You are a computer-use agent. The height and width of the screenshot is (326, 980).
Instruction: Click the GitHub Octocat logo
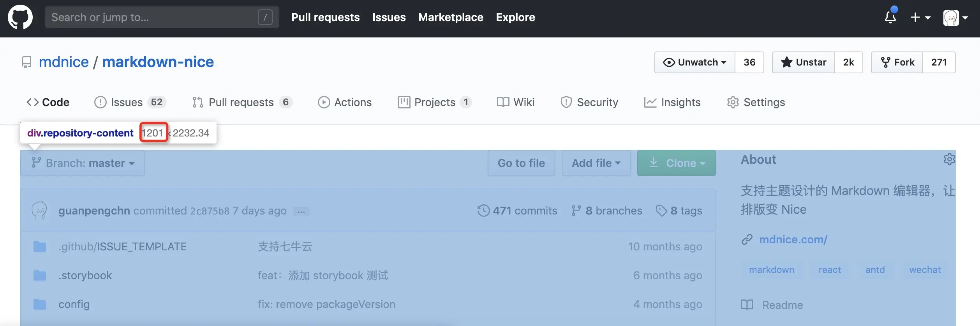point(20,17)
